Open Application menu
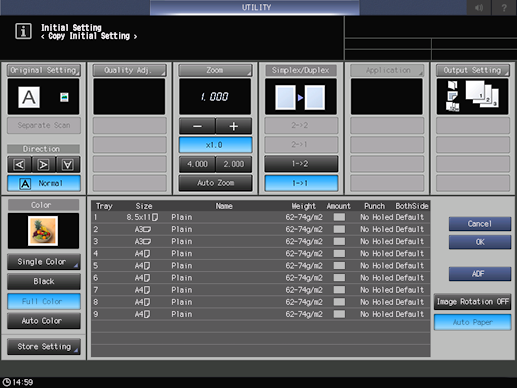517x388 pixels. [x=387, y=70]
